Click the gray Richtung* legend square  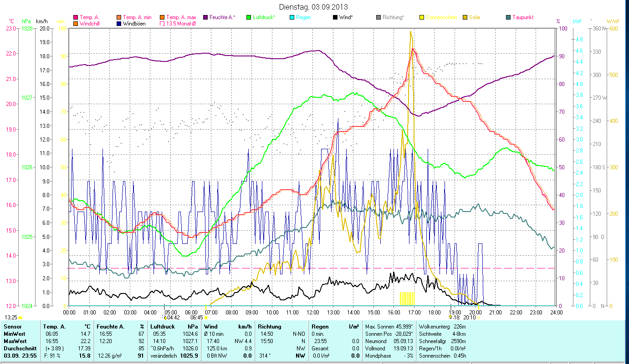(378, 17)
